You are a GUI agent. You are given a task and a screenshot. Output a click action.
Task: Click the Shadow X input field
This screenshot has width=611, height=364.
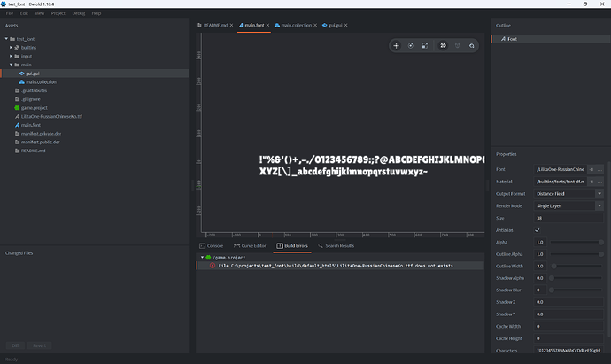568,302
